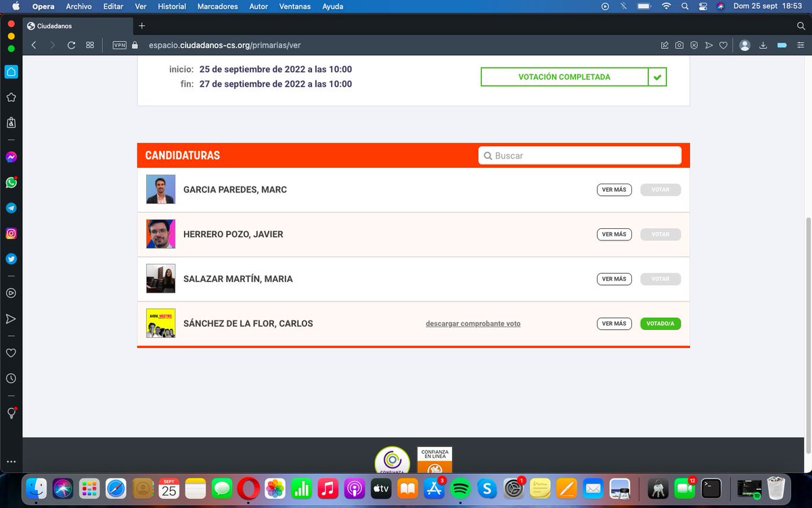Open Spotify from the Dock
812x508 pixels.
(461, 488)
